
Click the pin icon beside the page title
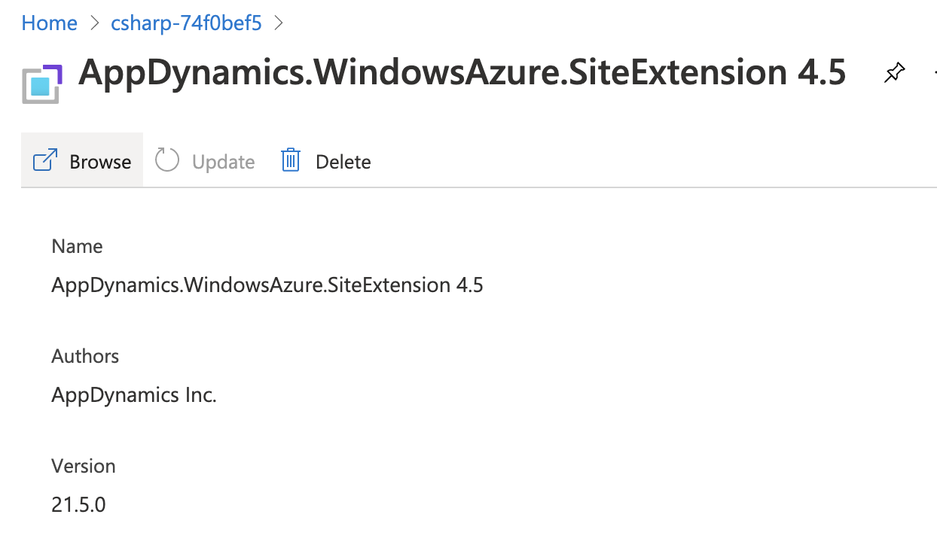(894, 72)
